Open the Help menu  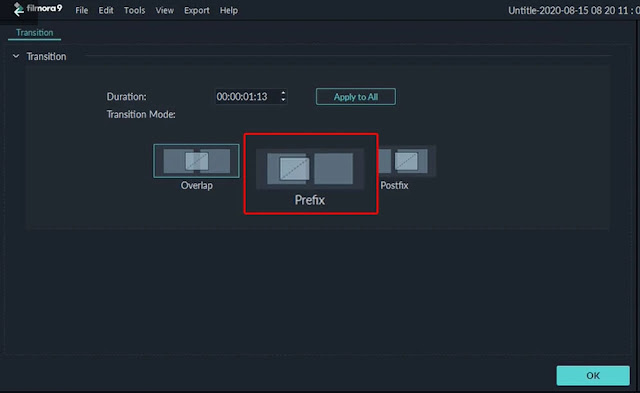tap(229, 11)
